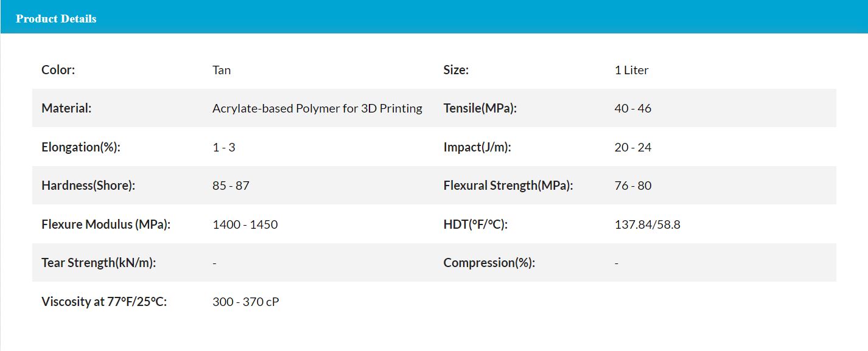The height and width of the screenshot is (351, 868).
Task: Click the 300 - 370 cP viscosity value
Action: 245,302
